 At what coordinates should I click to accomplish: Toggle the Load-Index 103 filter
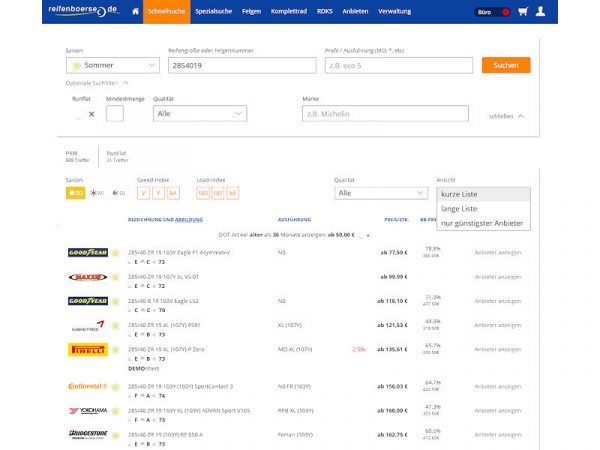(x=203, y=193)
